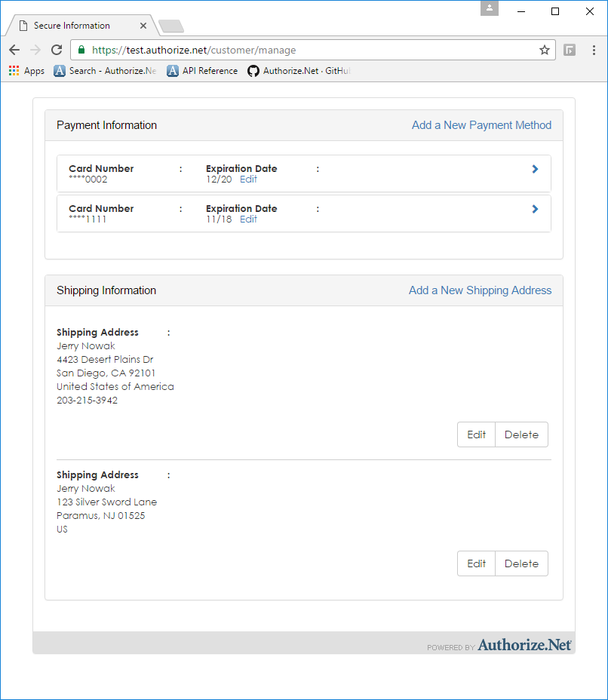Edit expiration date for card 0002

(x=248, y=180)
